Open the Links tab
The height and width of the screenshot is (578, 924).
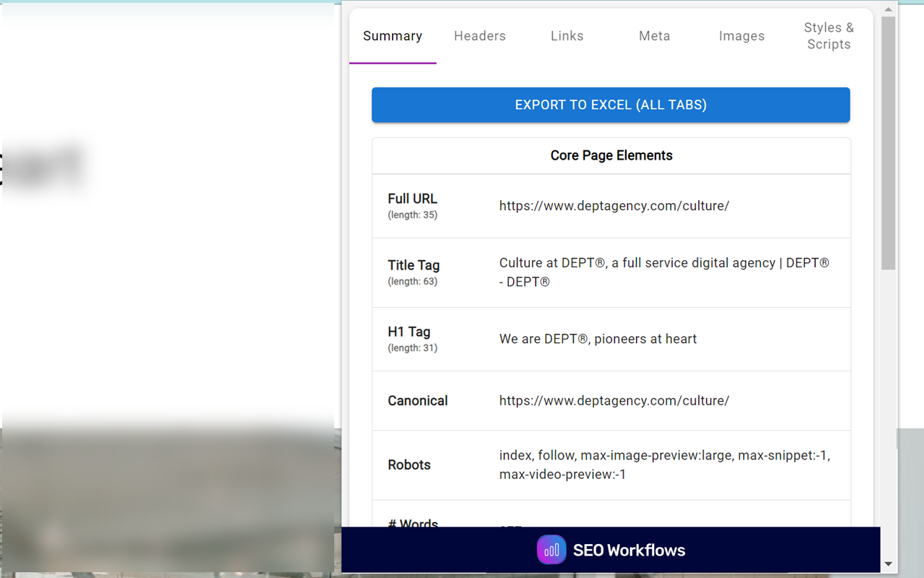(567, 36)
